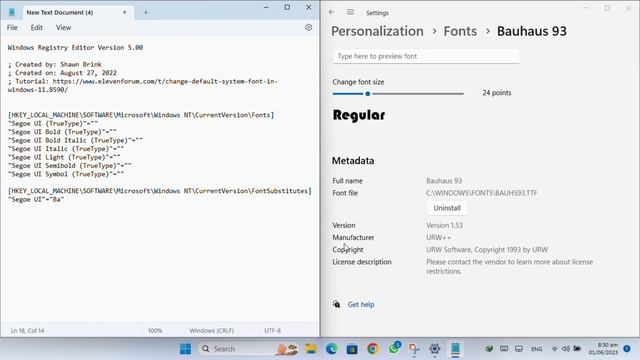Screen dimensions: 640x360
Task: Click Windows Registry Editor Version 5.00 line
Action: click(76, 47)
